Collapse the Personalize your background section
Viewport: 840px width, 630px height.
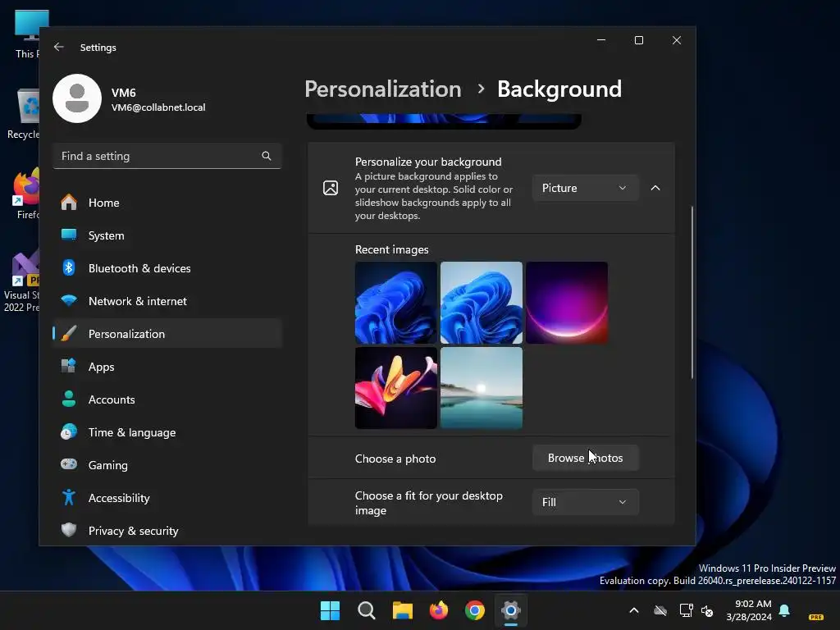[655, 188]
